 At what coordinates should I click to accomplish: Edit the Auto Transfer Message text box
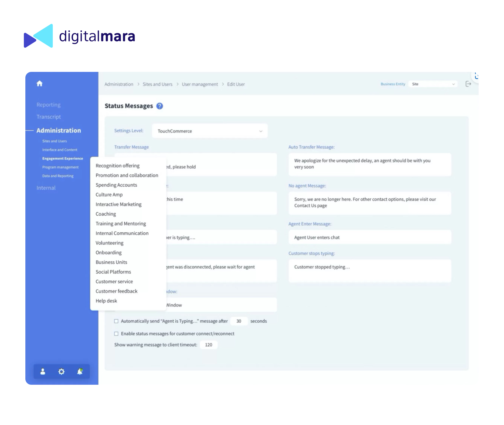[x=370, y=164]
